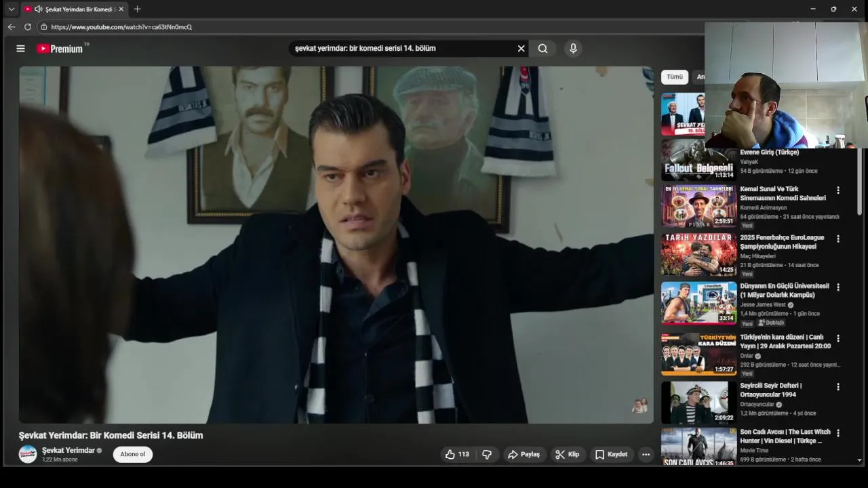Image resolution: width=868 pixels, height=488 pixels.
Task: Open options for Türkiye'nin kara düzeni video
Action: pos(838,338)
